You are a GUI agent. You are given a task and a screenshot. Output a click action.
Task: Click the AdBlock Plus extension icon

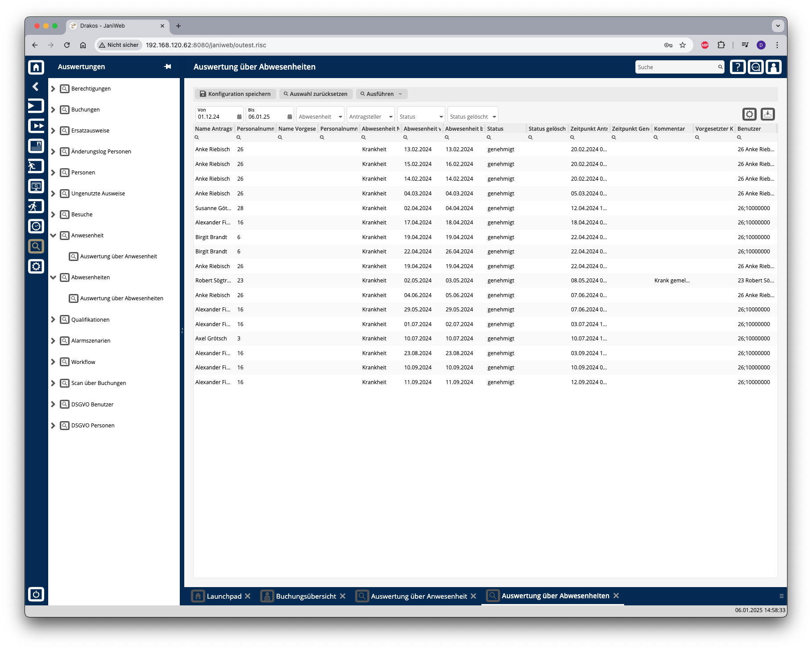[705, 45]
